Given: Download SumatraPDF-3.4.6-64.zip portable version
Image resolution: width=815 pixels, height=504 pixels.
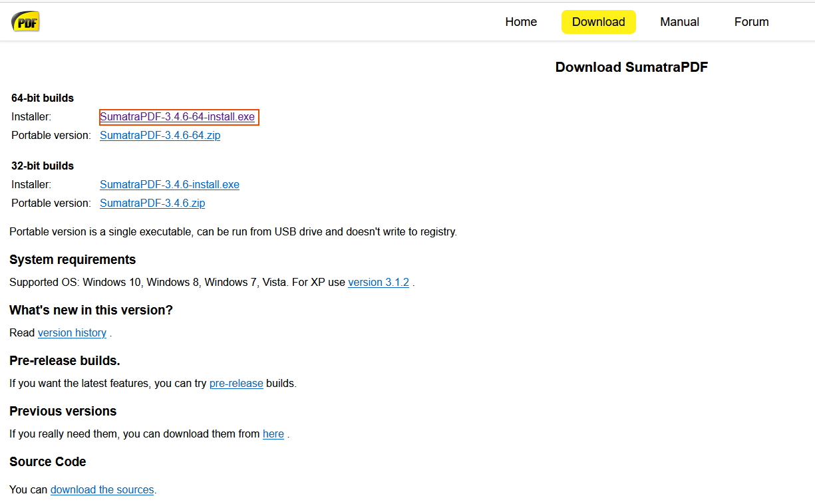Looking at the screenshot, I should pos(160,136).
